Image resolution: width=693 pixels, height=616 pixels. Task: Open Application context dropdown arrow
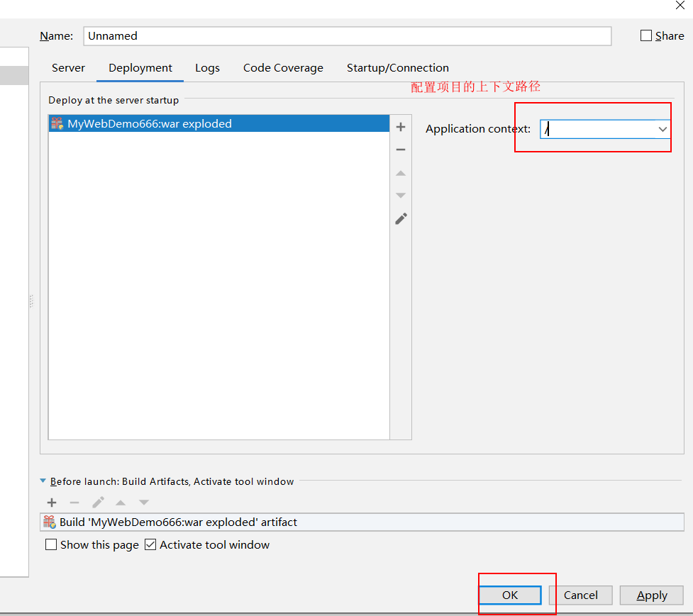coord(662,130)
